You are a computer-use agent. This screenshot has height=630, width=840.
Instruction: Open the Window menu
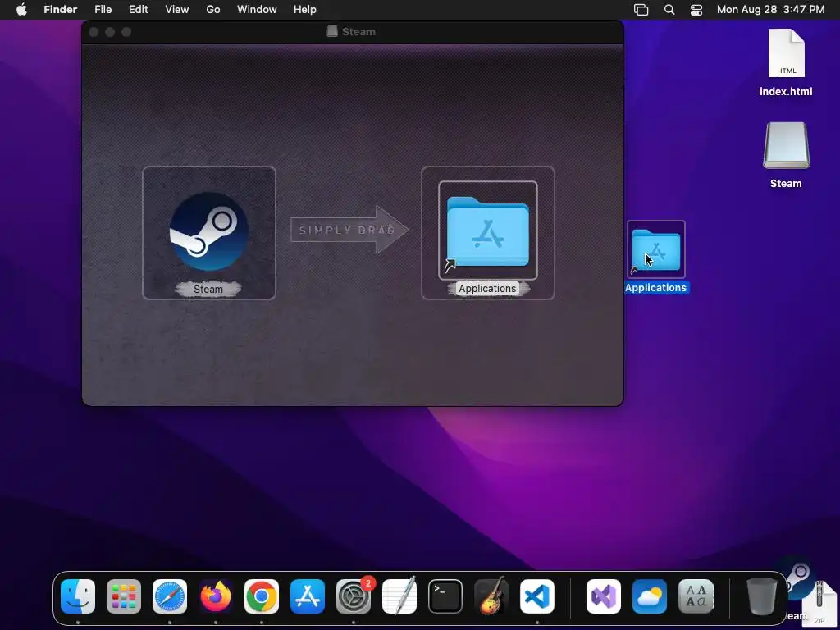[x=257, y=10]
